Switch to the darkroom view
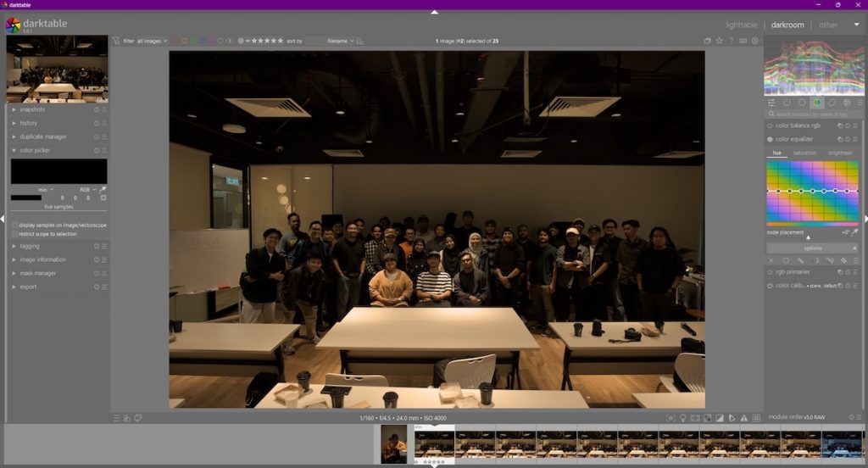Image resolution: width=868 pixels, height=468 pixels. pos(787,25)
